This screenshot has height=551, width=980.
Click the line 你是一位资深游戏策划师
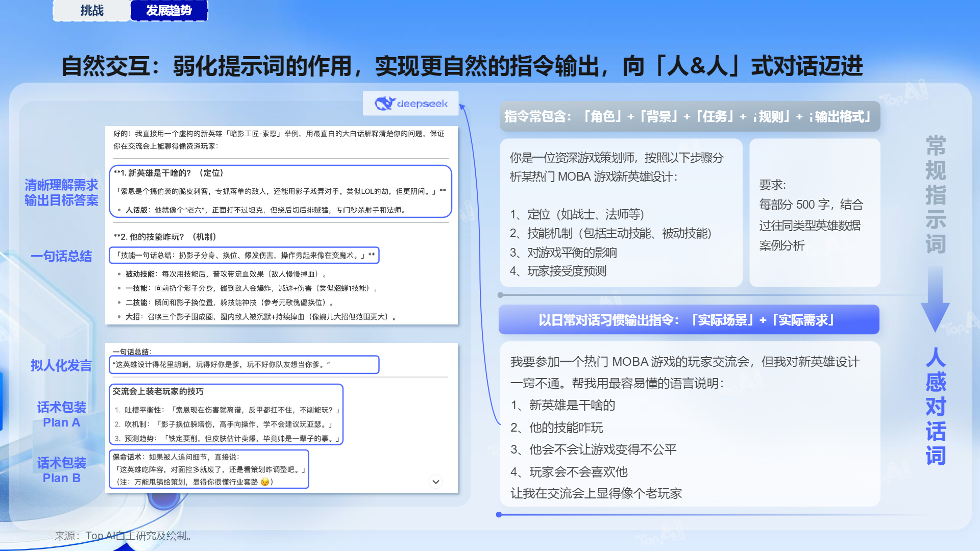617,158
